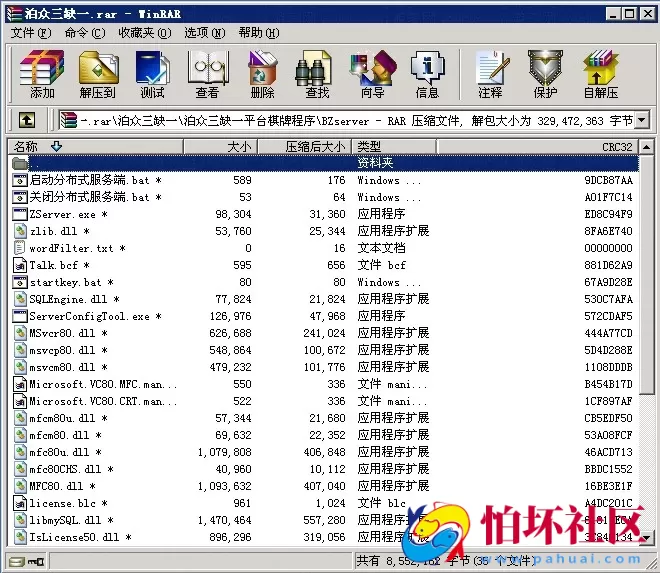Select the ServerConfigTool.exe file icon

pyautogui.click(x=19, y=316)
